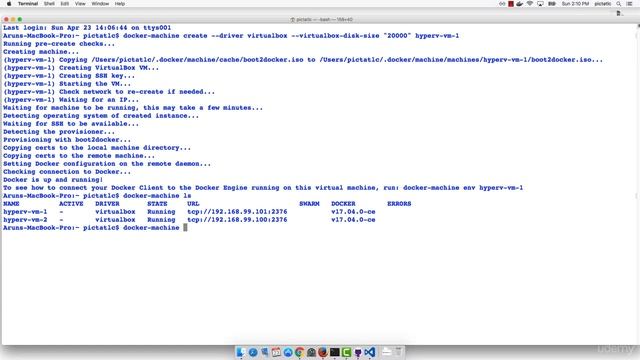
Task: Click hyperv-vm-2 in the NAME column
Action: tap(25, 220)
